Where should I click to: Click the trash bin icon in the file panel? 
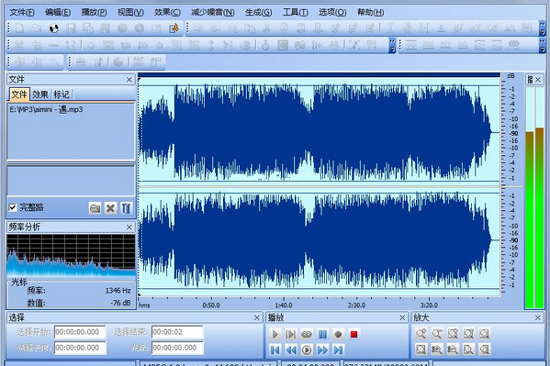point(126,208)
